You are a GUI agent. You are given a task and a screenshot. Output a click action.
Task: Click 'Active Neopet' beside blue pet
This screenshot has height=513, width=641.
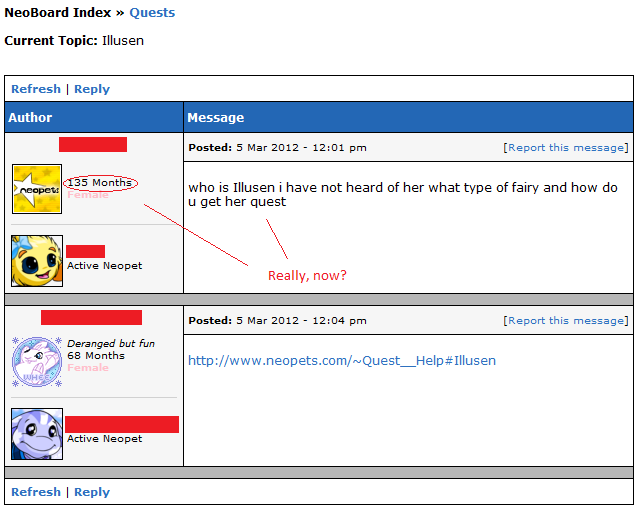(x=105, y=439)
